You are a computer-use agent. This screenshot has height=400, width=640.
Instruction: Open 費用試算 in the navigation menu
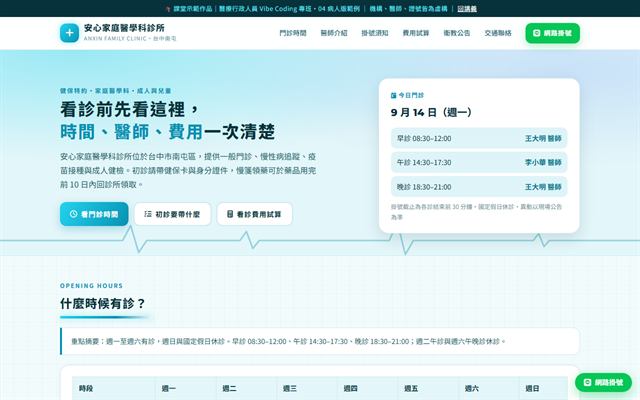(416, 33)
